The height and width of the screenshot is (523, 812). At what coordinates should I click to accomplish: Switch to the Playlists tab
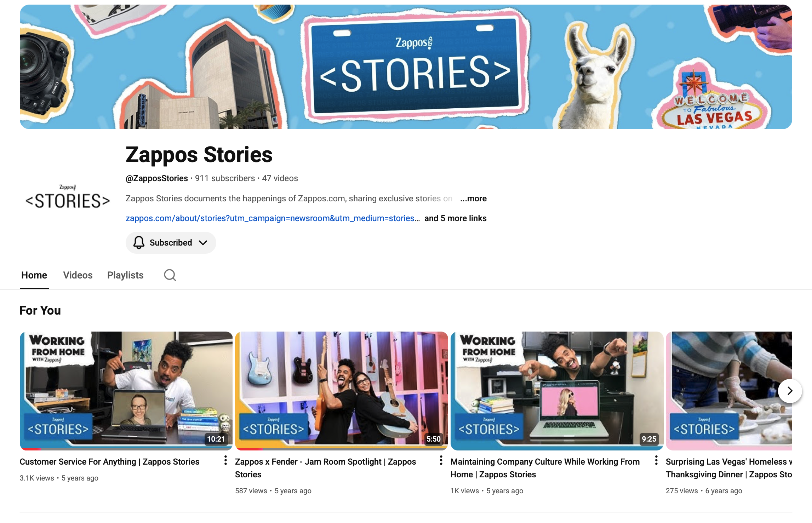click(x=125, y=275)
